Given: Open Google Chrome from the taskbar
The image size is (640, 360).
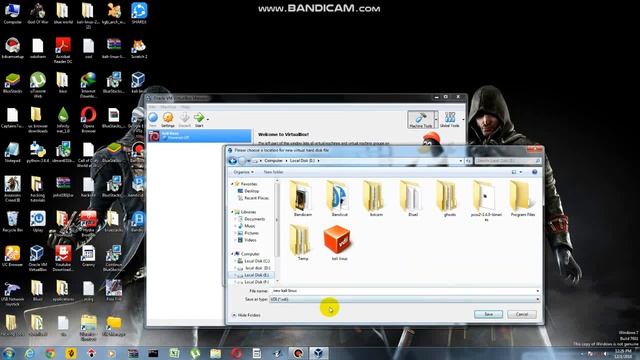Looking at the screenshot, I should click(50, 353).
